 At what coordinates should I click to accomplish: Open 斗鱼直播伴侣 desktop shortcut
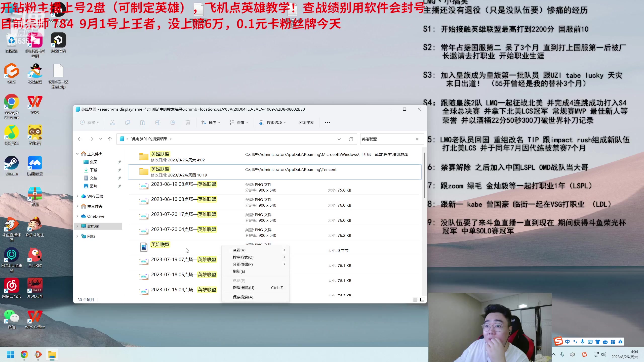click(12, 229)
